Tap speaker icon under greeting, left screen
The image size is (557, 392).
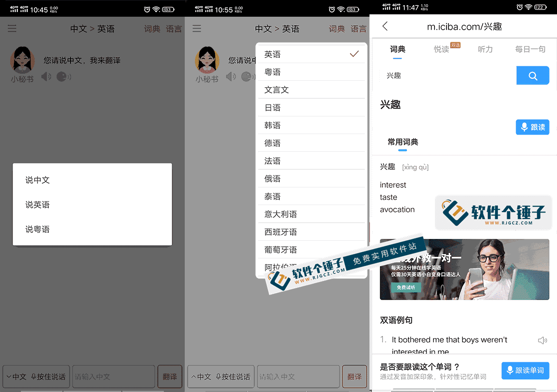[x=46, y=77]
